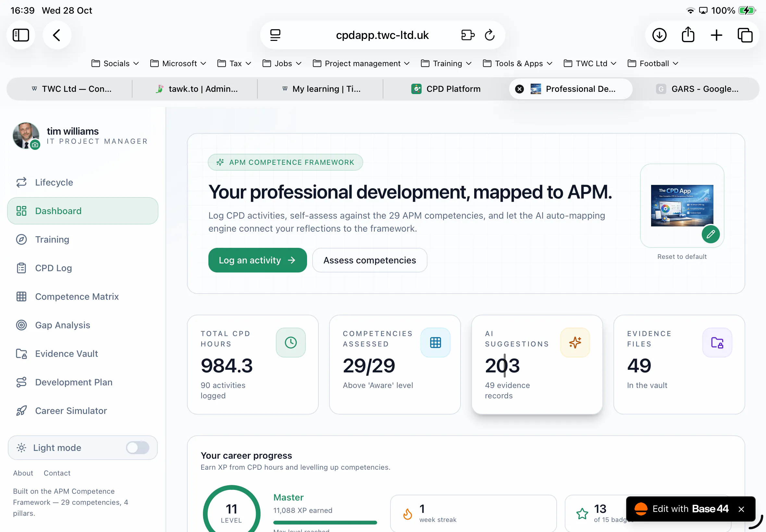Viewport: 766px width, 532px height.
Task: Click the camera badge on profile photo
Action: pos(35,145)
